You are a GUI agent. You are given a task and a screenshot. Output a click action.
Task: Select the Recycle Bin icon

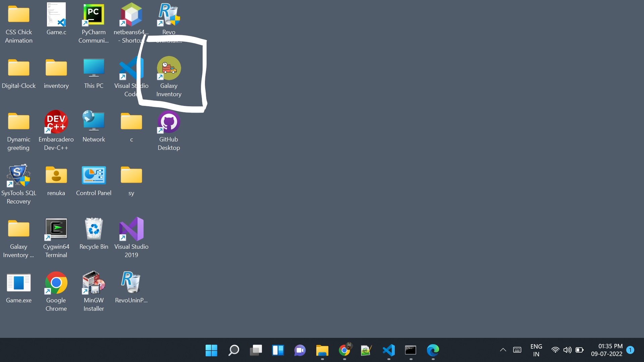94,234
